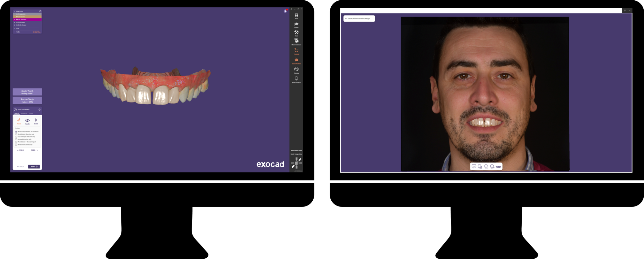This screenshot has width=644, height=259.
Task: Click the Save icon in right toolbar
Action: (296, 15)
